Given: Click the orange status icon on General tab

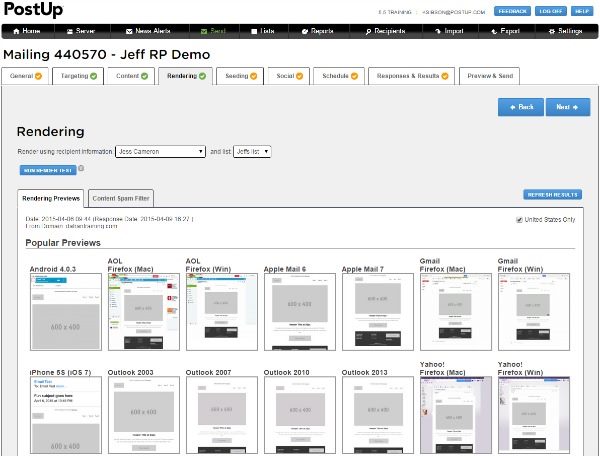Looking at the screenshot, I should 38,76.
